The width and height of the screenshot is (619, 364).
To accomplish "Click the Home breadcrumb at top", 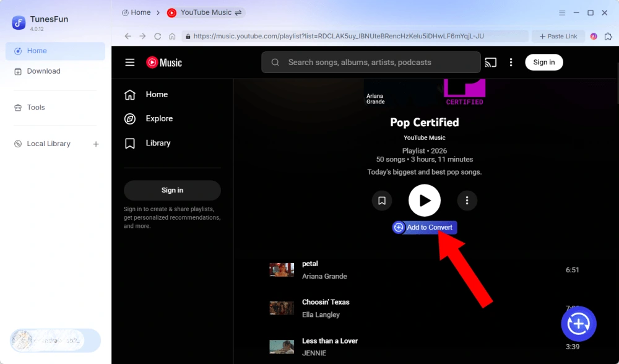I will tap(136, 12).
